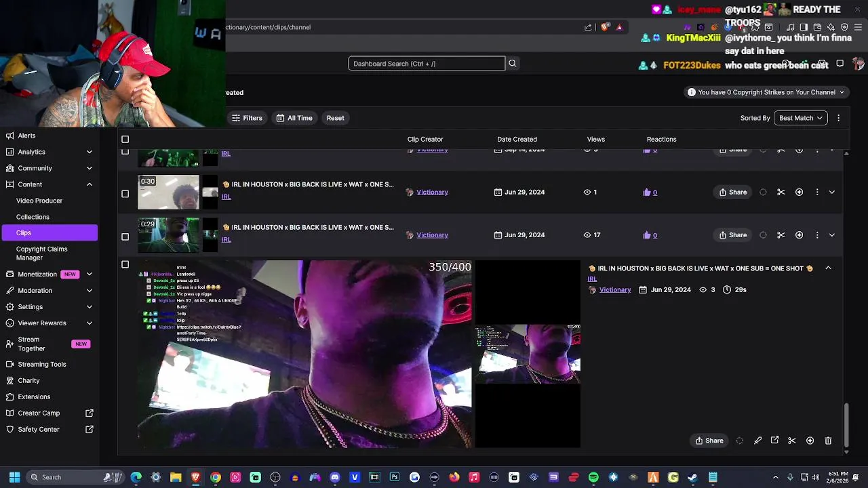868x488 pixels.
Task: Open the Best Match sort dropdown
Action: pyautogui.click(x=800, y=118)
